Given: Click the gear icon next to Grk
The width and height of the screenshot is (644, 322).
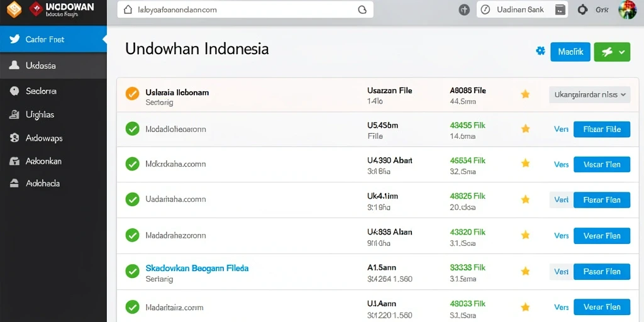Looking at the screenshot, I should 582,9.
